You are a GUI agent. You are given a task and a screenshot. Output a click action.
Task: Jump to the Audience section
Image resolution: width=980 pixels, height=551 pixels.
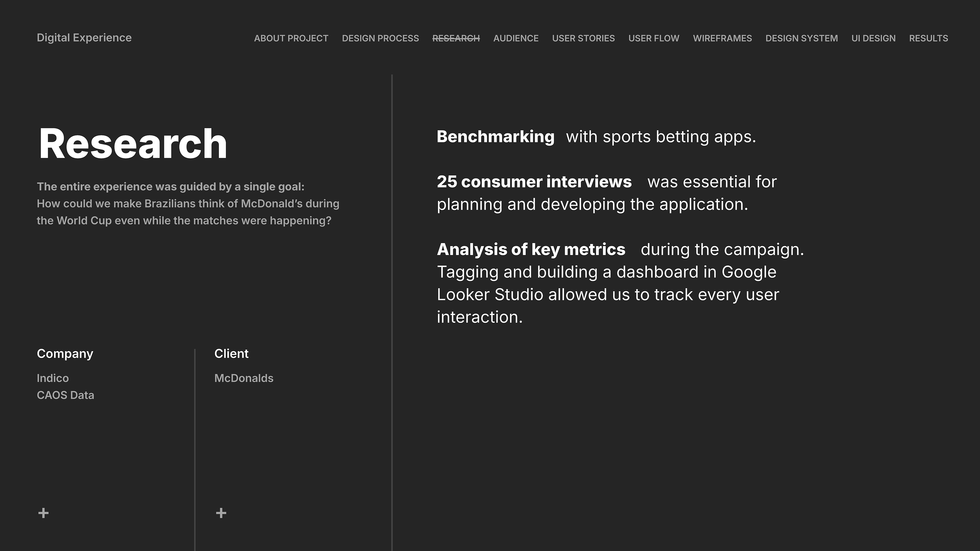coord(516,38)
